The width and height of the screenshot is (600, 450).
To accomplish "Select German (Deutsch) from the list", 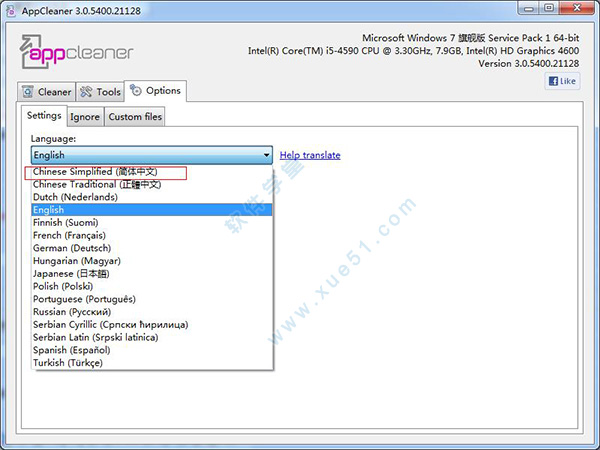I will tap(73, 248).
